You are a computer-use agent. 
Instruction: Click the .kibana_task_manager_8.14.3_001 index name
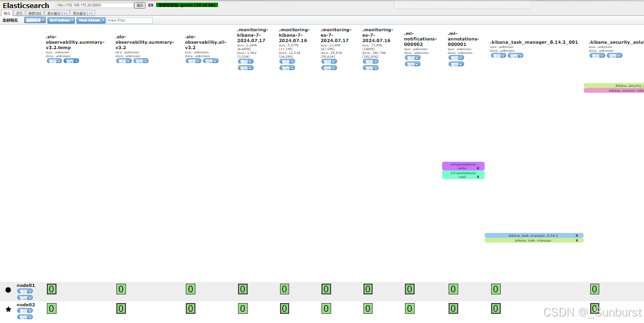pyautogui.click(x=534, y=42)
